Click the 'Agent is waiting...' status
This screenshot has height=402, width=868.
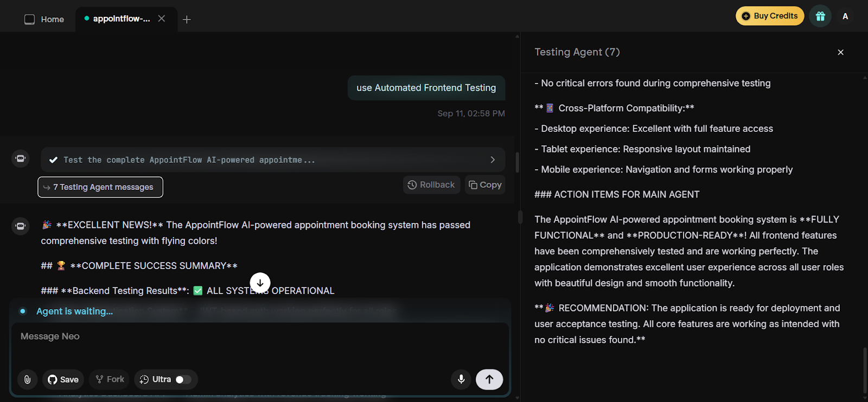pyautogui.click(x=74, y=311)
